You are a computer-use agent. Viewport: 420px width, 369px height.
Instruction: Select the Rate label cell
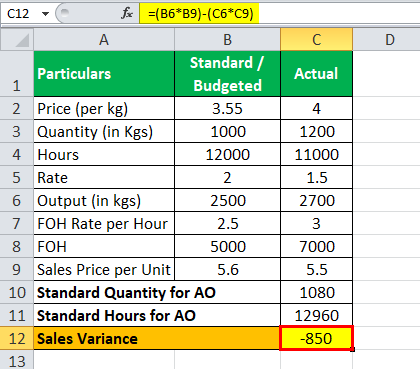104,177
